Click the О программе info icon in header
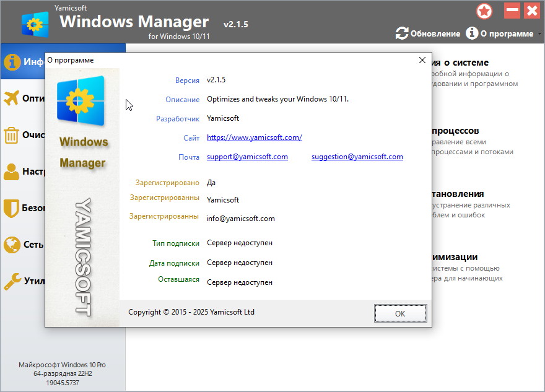Screen dimensions: 545x392 coord(472,33)
